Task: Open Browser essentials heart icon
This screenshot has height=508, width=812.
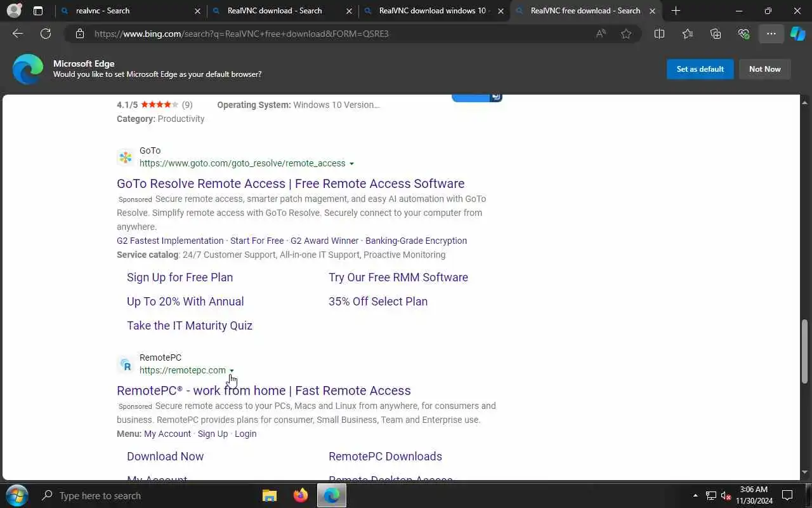Action: [743, 34]
